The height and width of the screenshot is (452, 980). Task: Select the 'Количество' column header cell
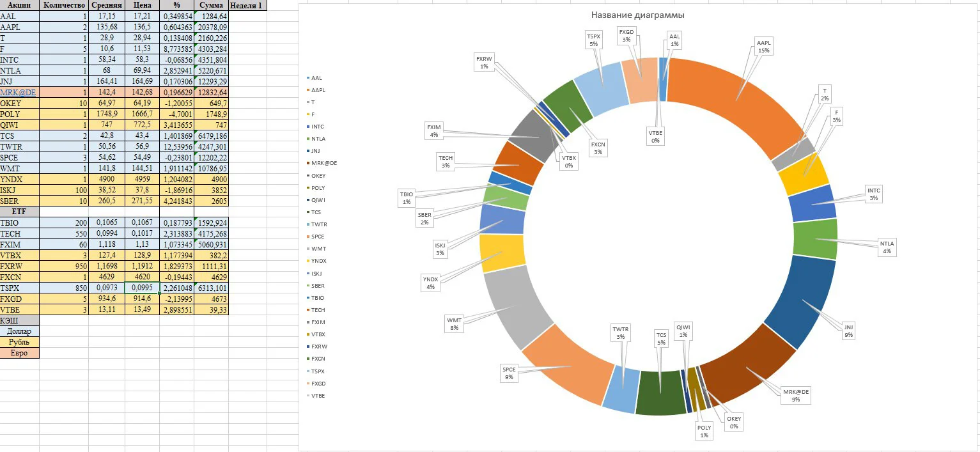point(64,5)
